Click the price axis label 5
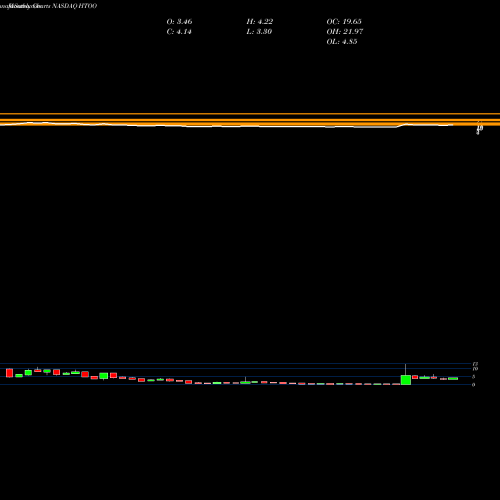 (x=473, y=377)
